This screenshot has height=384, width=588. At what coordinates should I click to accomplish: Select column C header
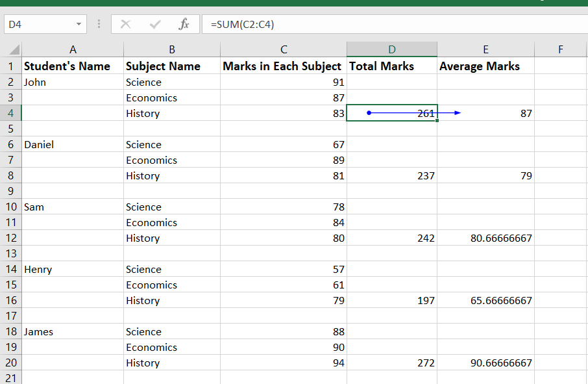[284, 49]
